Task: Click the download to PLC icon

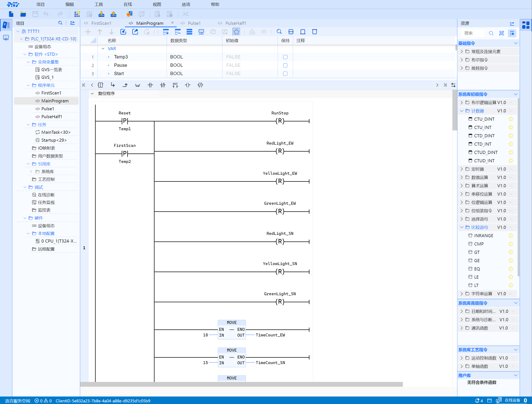Action: pos(101,14)
